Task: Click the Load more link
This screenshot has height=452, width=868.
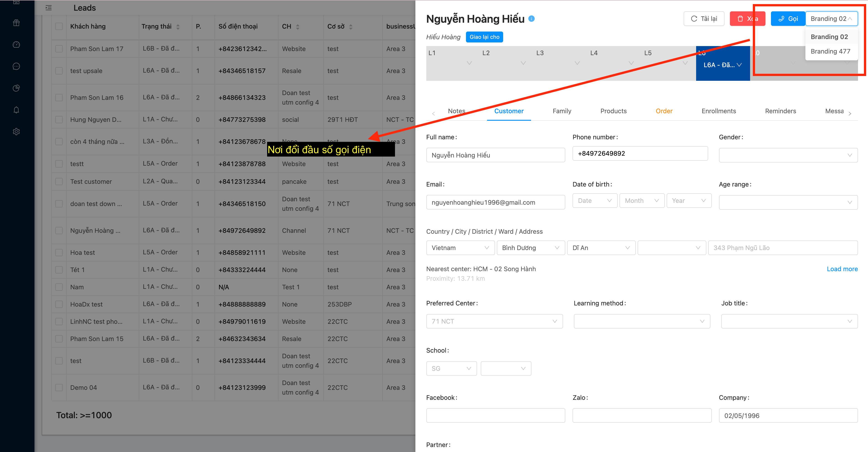Action: click(842, 269)
